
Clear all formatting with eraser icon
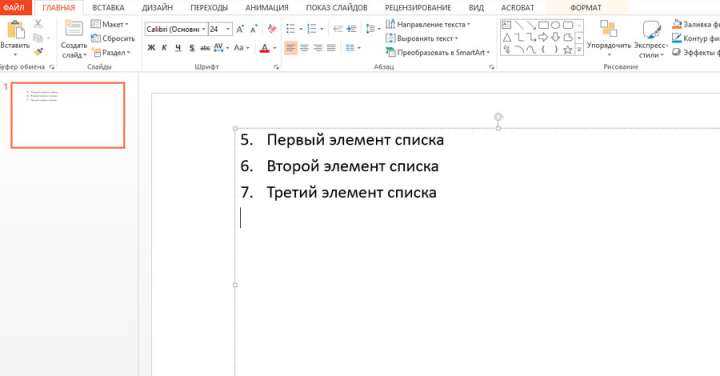(272, 29)
